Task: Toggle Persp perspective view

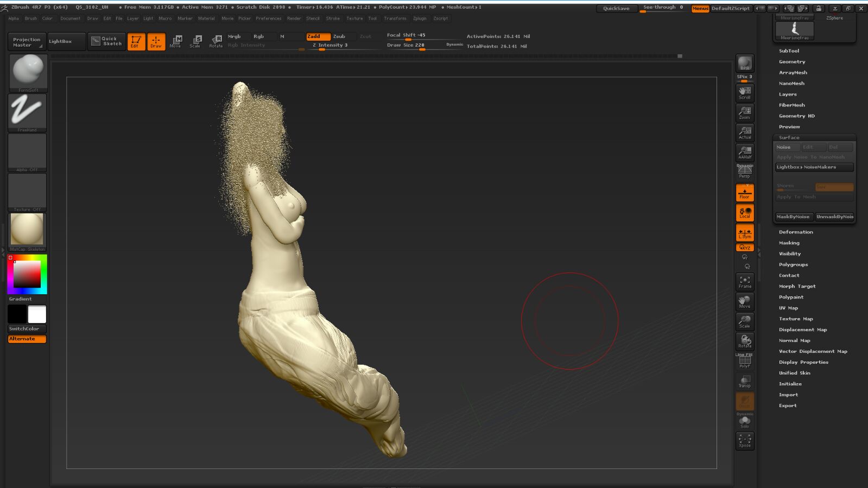Action: tap(745, 172)
